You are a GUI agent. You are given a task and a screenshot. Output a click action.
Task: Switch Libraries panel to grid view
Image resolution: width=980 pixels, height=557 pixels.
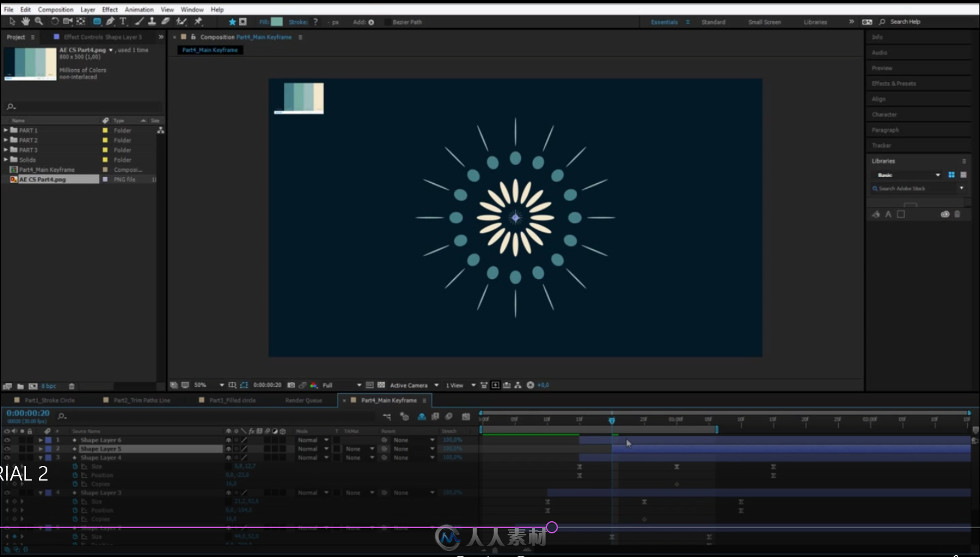(951, 175)
